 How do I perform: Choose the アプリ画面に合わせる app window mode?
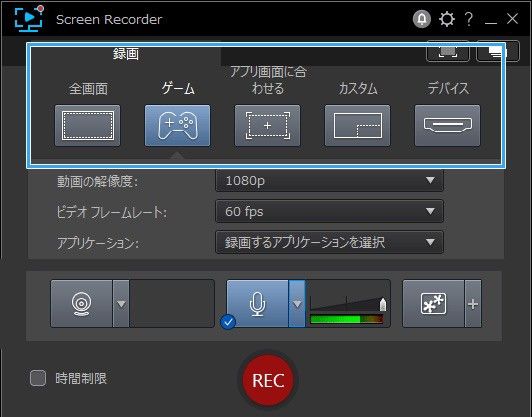267,126
